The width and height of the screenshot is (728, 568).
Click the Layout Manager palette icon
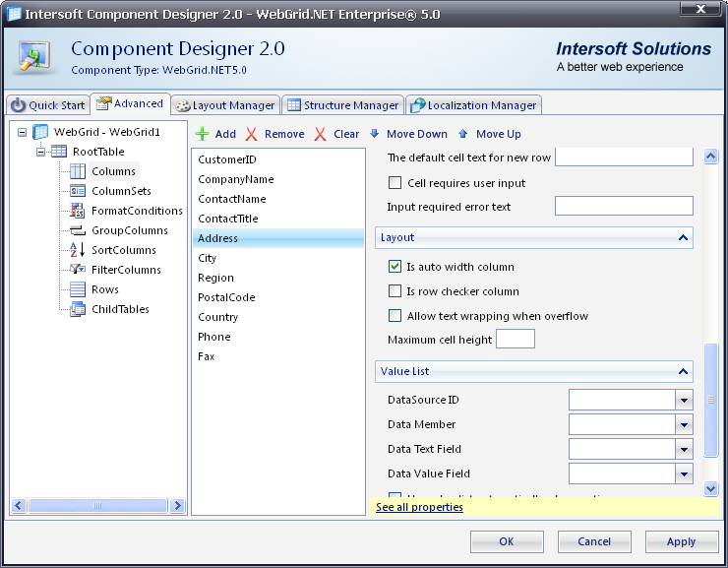click(x=182, y=105)
